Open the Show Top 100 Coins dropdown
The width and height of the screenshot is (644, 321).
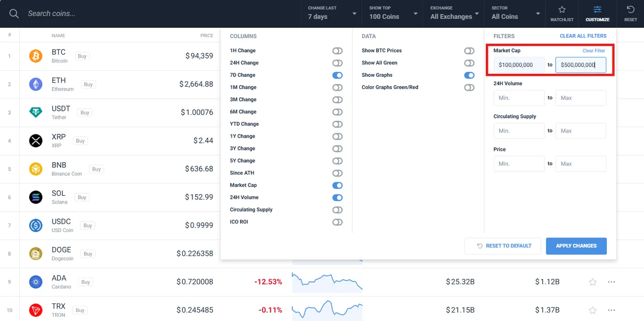pos(392,14)
